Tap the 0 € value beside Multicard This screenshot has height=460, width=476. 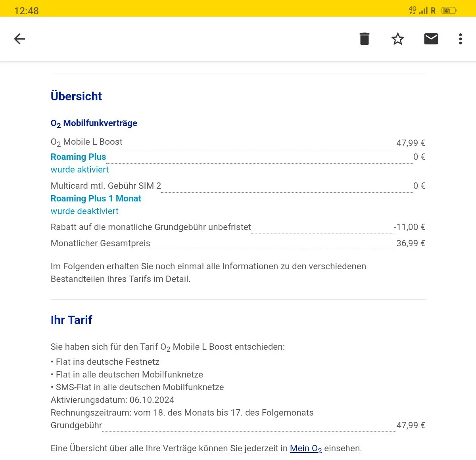(419, 186)
